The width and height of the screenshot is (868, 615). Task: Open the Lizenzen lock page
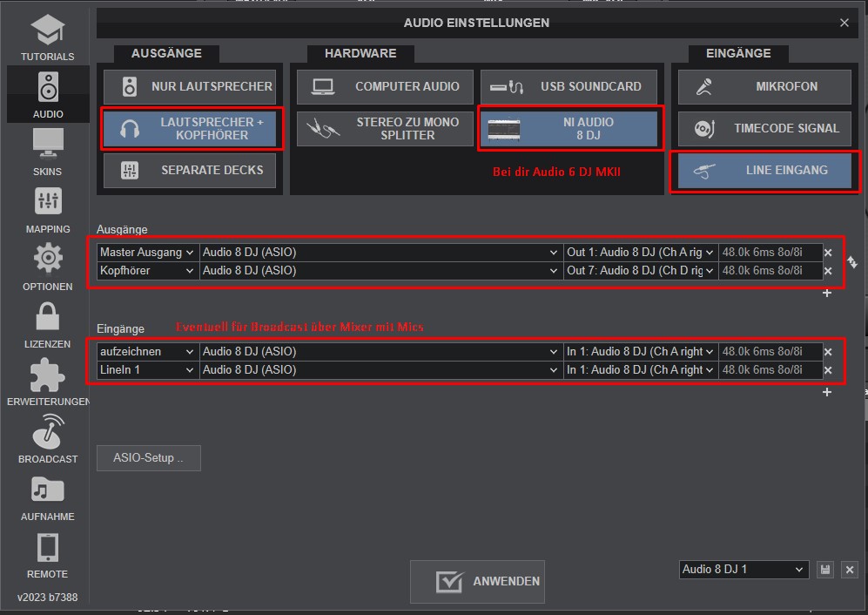tap(48, 325)
